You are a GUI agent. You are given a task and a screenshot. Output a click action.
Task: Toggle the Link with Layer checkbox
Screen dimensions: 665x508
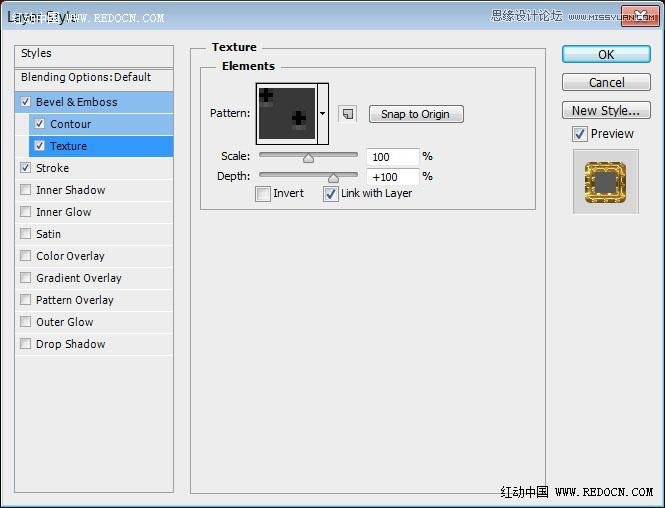click(x=331, y=194)
